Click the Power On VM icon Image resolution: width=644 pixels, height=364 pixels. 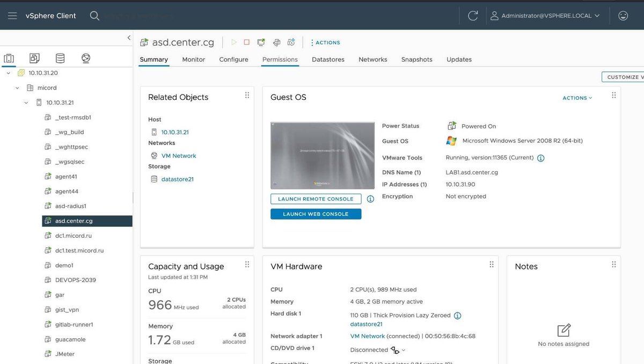234,42
